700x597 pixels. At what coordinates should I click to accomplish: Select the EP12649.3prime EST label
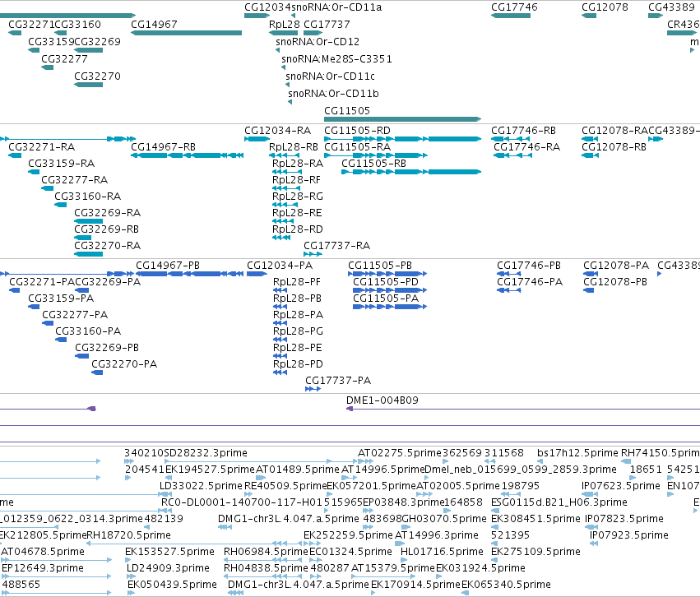coord(43,568)
